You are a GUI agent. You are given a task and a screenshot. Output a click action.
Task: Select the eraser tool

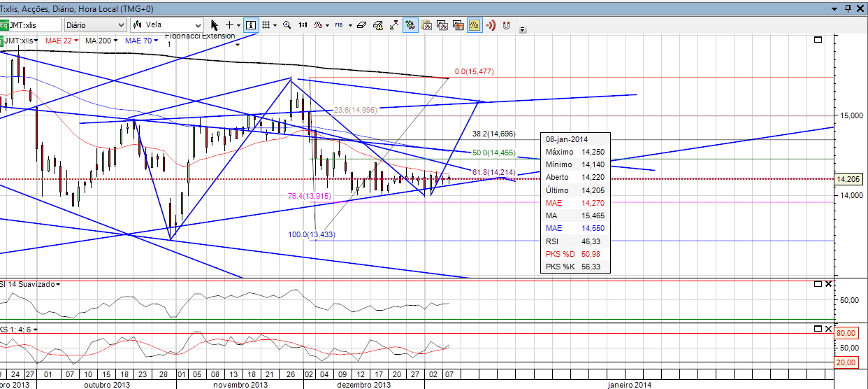(x=361, y=24)
